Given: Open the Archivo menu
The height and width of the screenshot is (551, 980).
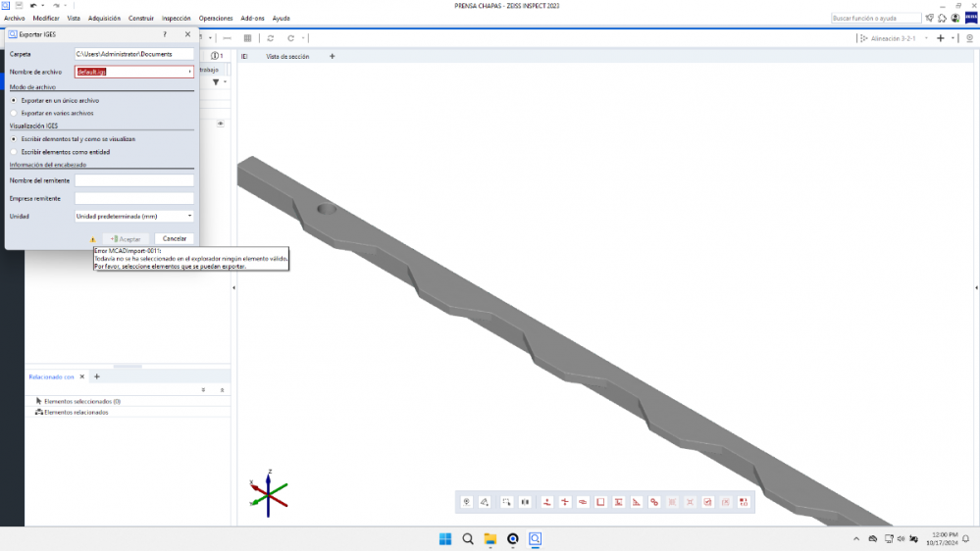Looking at the screenshot, I should [15, 18].
